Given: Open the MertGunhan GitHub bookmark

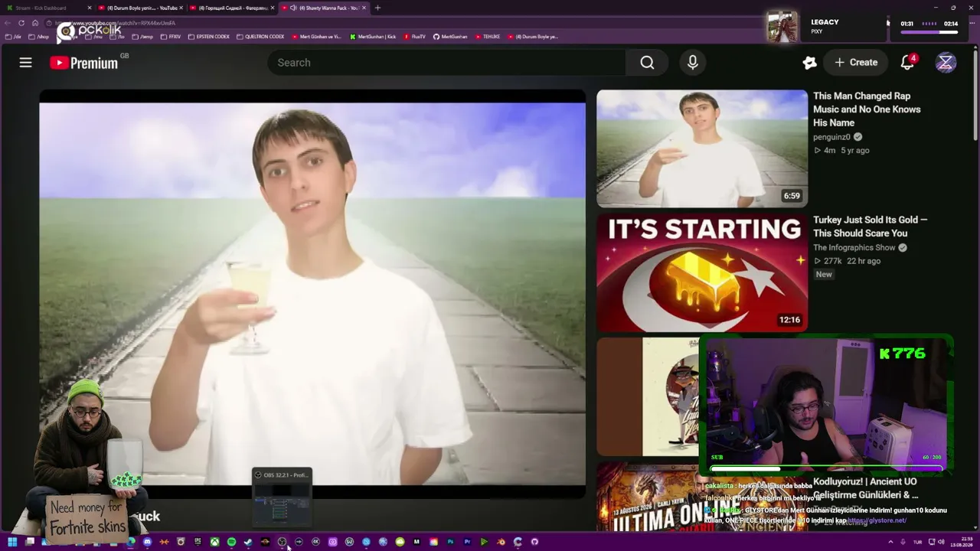Looking at the screenshot, I should click(x=450, y=37).
